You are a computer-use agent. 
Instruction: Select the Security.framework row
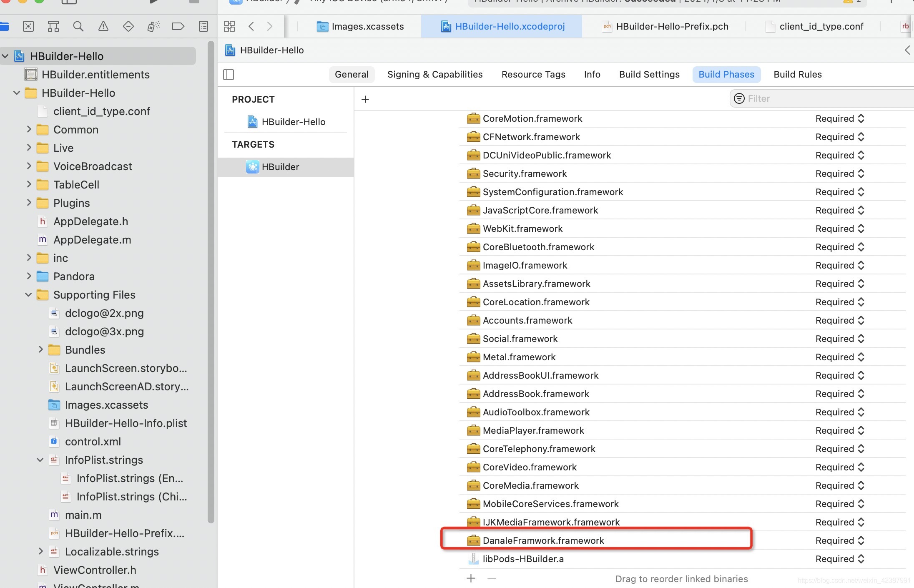682,173
